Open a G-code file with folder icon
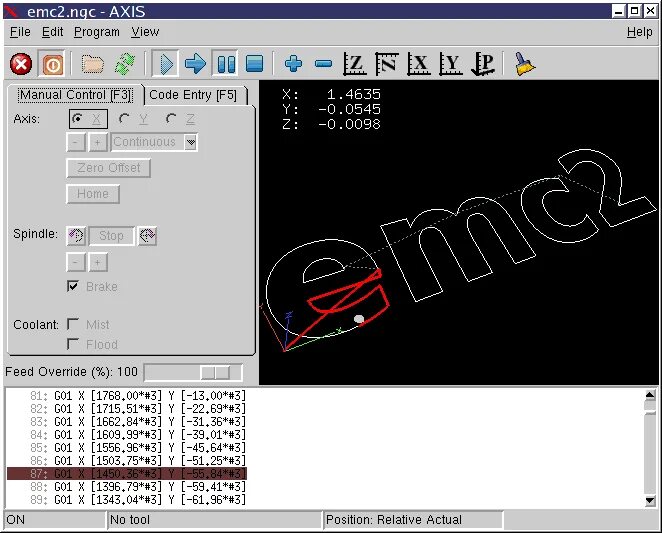662x533 pixels. pyautogui.click(x=92, y=64)
